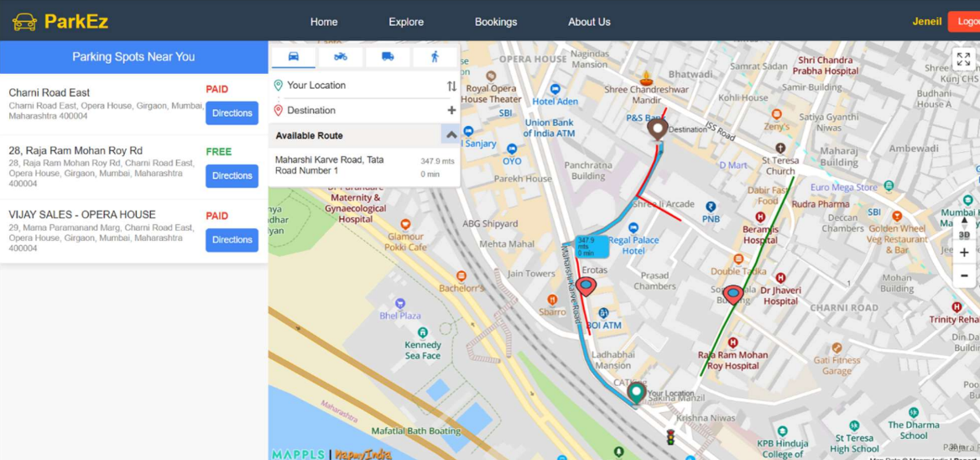The image size is (980, 460).
Task: Zoom in on the map
Action: tap(964, 253)
